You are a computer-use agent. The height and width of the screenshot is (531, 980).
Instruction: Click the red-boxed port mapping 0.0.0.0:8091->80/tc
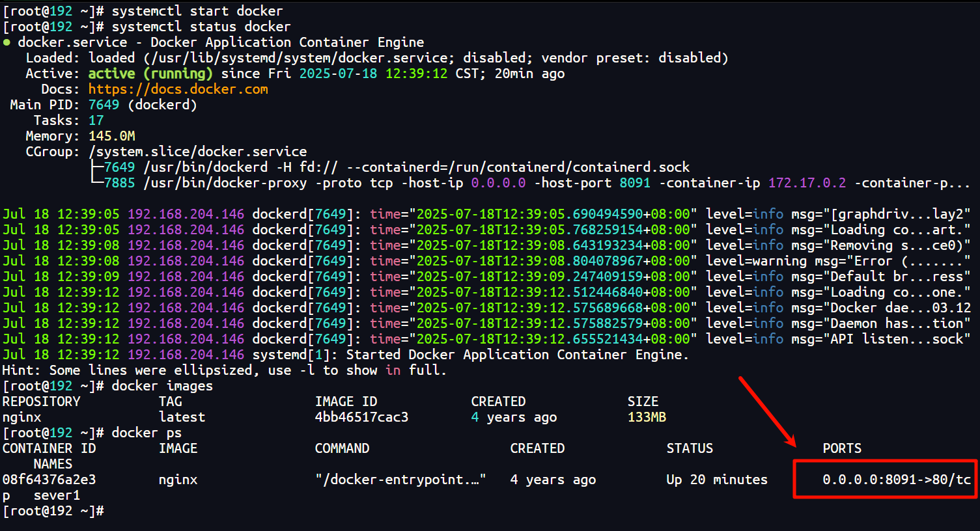pyautogui.click(x=896, y=480)
